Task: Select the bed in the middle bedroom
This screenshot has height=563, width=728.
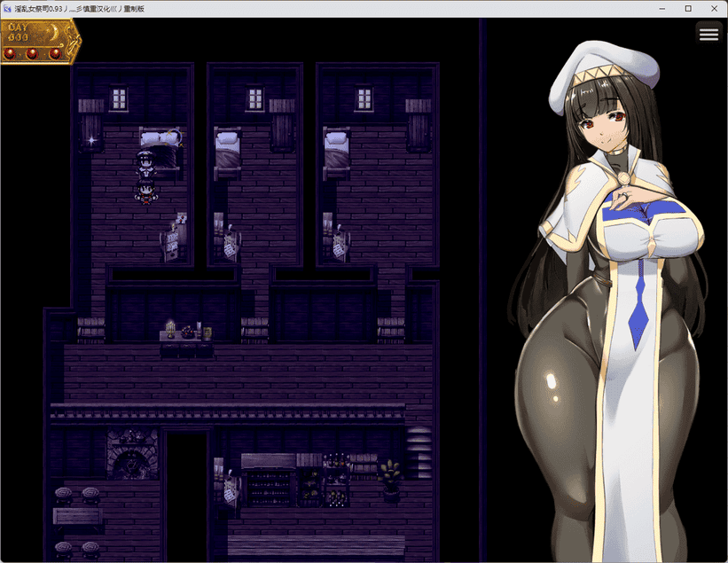Action: pyautogui.click(x=227, y=147)
